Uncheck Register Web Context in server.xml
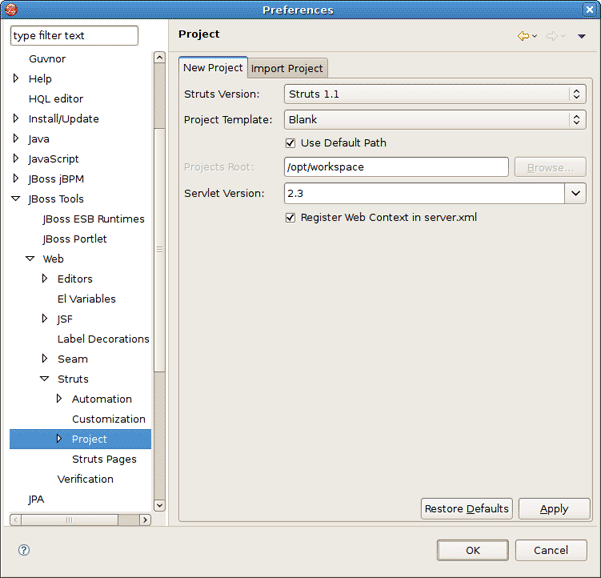Screen dimensions: 601x578 tap(291, 217)
